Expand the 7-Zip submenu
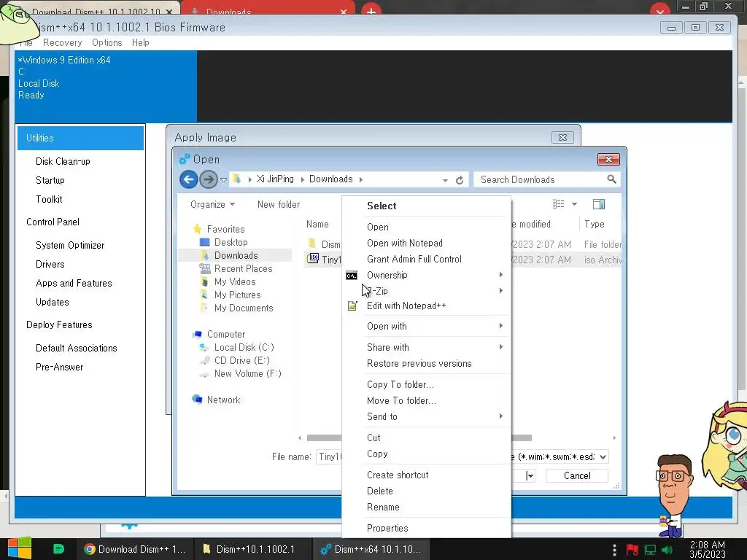This screenshot has width=747, height=560. 500,290
